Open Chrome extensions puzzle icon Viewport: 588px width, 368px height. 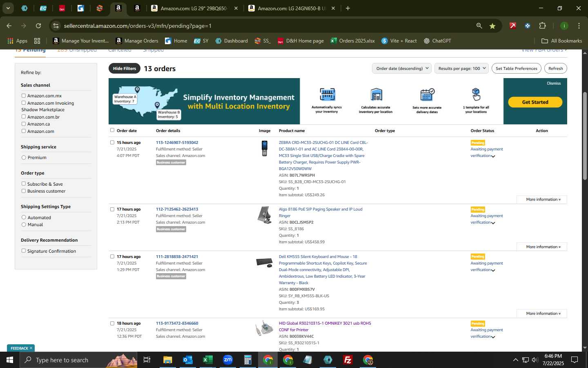(x=542, y=26)
